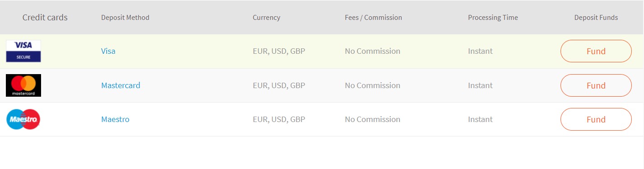This screenshot has height=169, width=644.
Task: Click the Mastercard logo icon
Action: click(x=23, y=85)
